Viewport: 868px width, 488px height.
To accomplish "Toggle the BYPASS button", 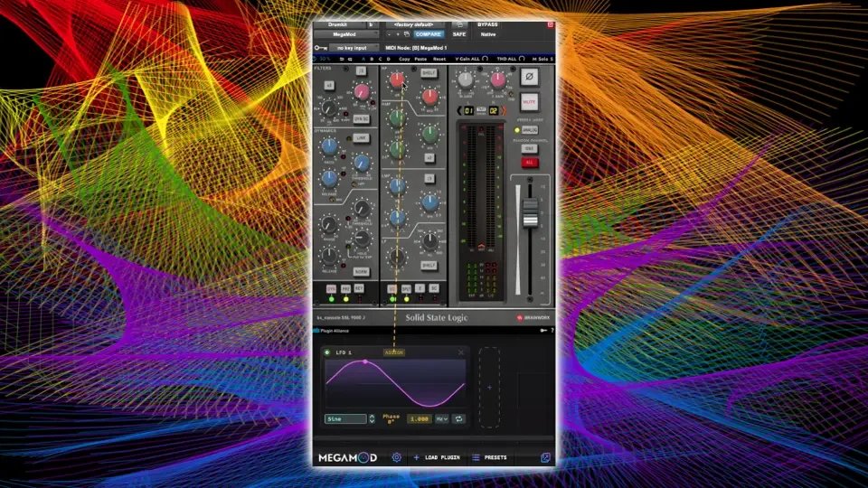I will click(487, 25).
